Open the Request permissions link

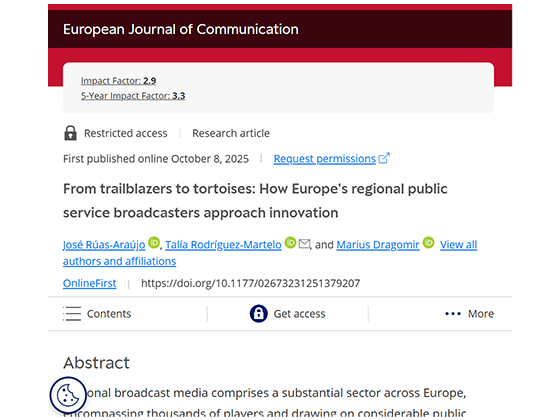[325, 159]
